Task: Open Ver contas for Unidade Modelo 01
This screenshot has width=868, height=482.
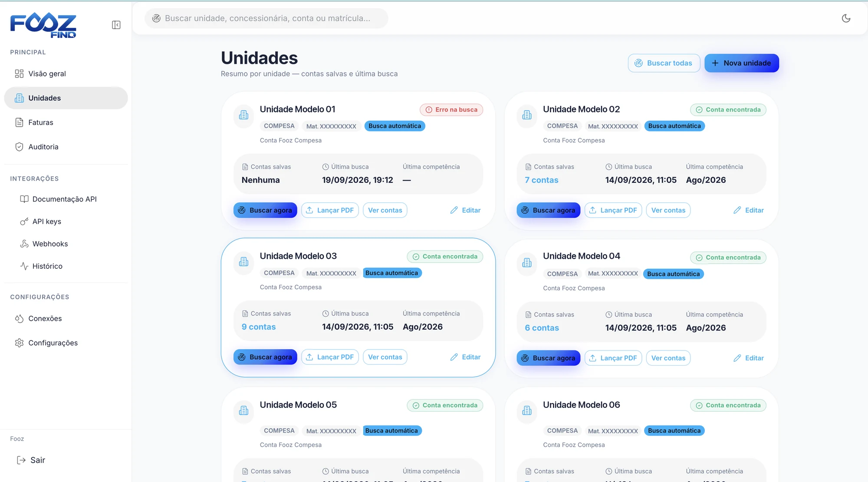Action: 385,210
